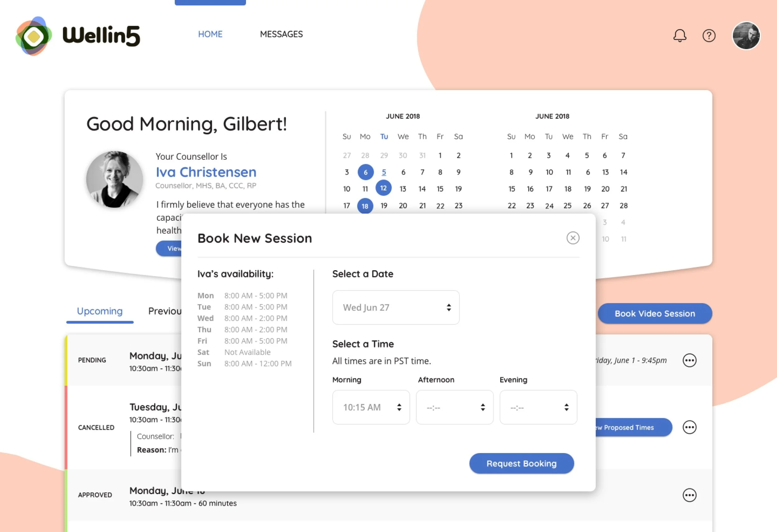Select highlighted date 12 in left calendar
The image size is (777, 532).
pyautogui.click(x=383, y=188)
